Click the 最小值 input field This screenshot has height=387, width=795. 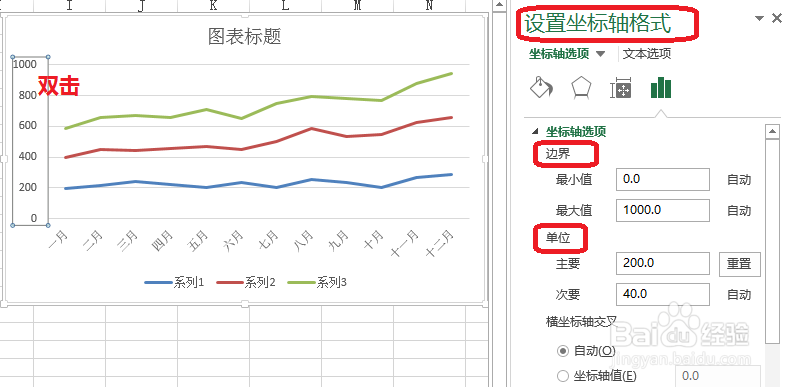pyautogui.click(x=663, y=180)
